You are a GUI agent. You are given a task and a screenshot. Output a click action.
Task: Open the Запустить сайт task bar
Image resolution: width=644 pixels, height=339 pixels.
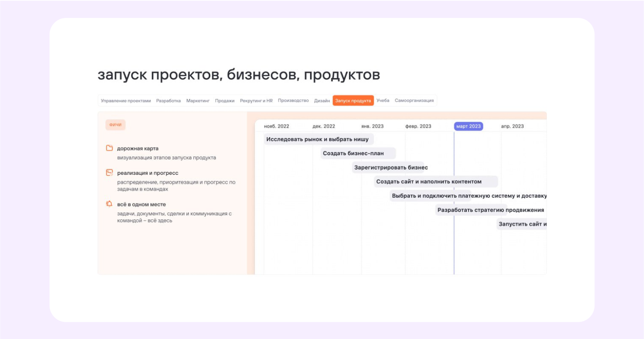pyautogui.click(x=521, y=224)
